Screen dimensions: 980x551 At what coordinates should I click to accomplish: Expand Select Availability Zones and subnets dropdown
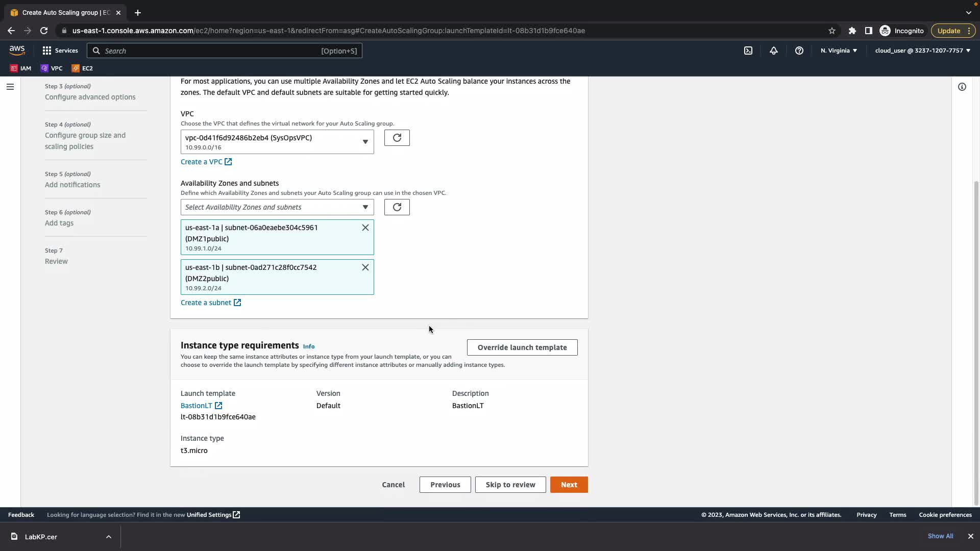coord(277,207)
